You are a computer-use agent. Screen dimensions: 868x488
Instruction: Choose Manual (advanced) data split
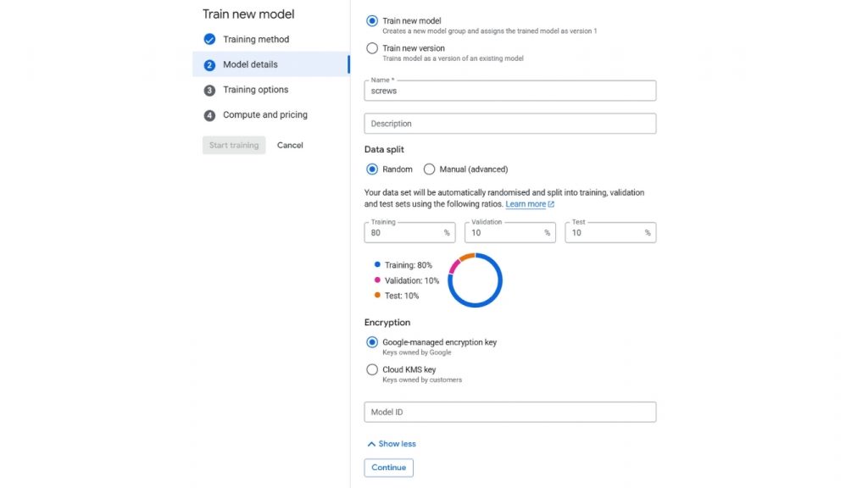[x=429, y=169]
